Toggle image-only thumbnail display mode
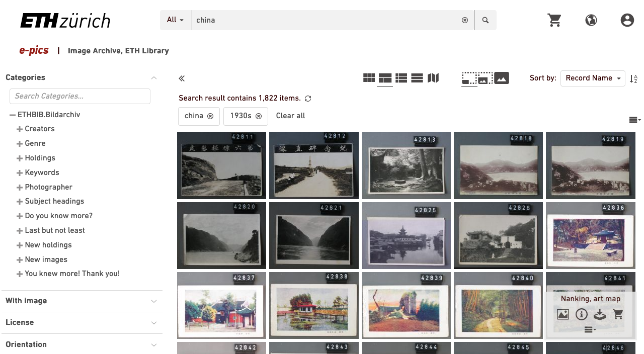Screen dimensions: 644x354 pos(502,78)
